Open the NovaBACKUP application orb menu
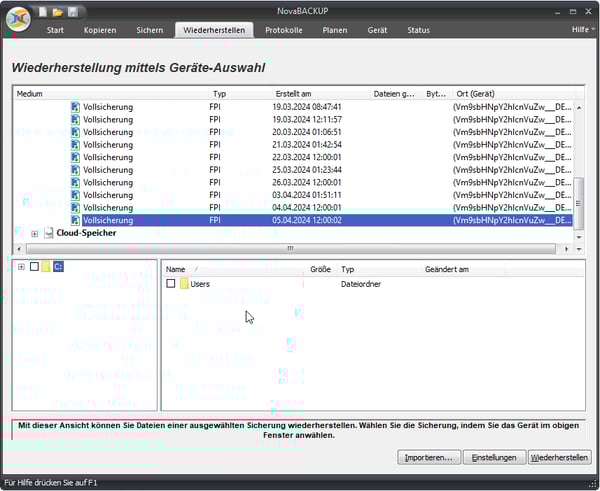 coord(18,19)
